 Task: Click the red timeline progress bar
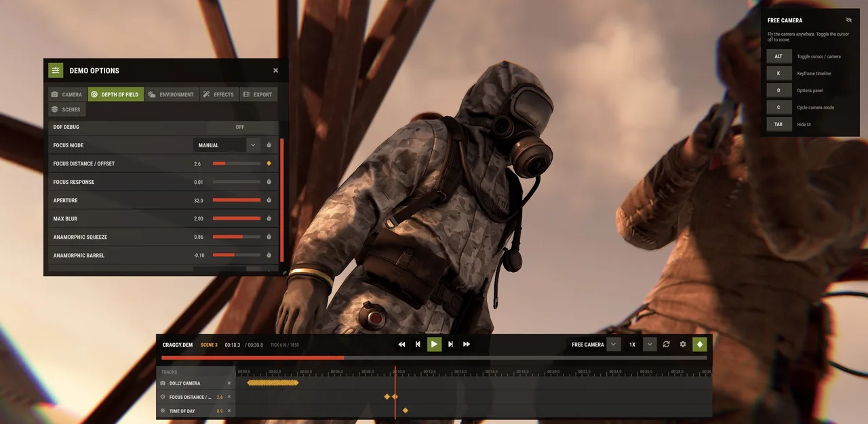[253, 358]
